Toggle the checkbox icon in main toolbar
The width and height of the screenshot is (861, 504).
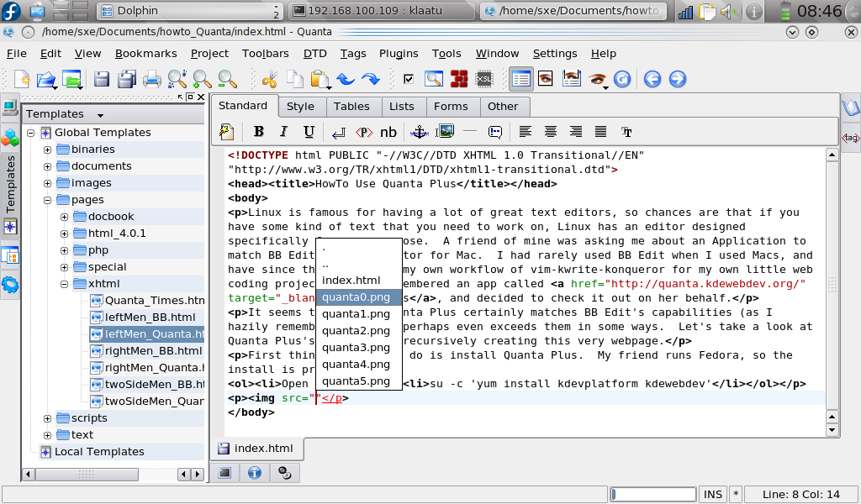409,79
